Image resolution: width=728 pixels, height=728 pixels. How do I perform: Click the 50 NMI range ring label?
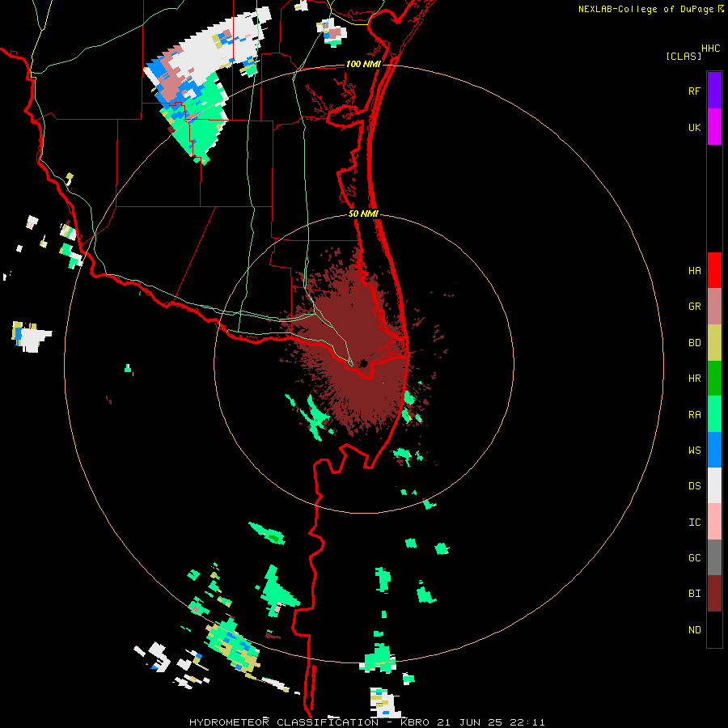363,214
